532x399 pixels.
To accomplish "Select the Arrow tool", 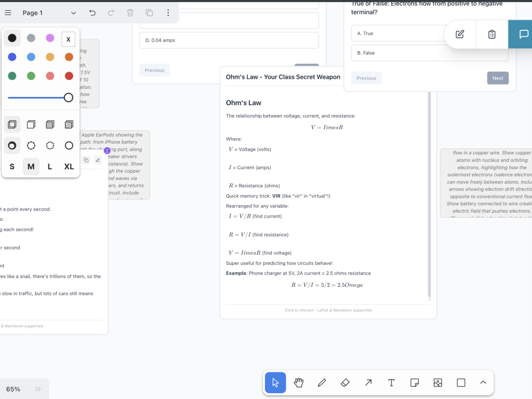I will 368,383.
